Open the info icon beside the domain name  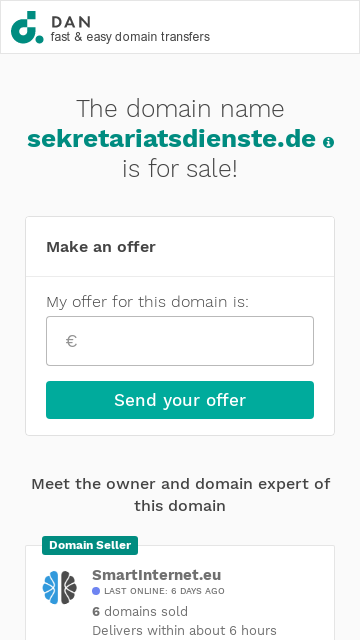[329, 142]
